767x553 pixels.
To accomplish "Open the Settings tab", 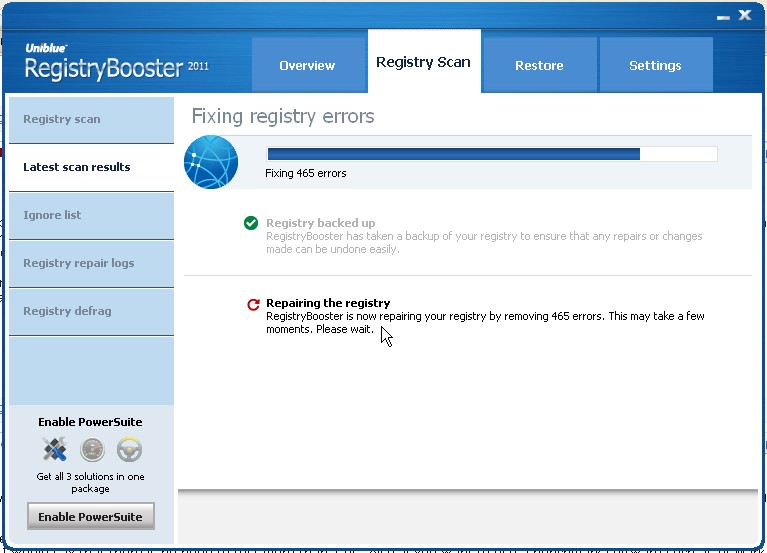I will click(655, 65).
